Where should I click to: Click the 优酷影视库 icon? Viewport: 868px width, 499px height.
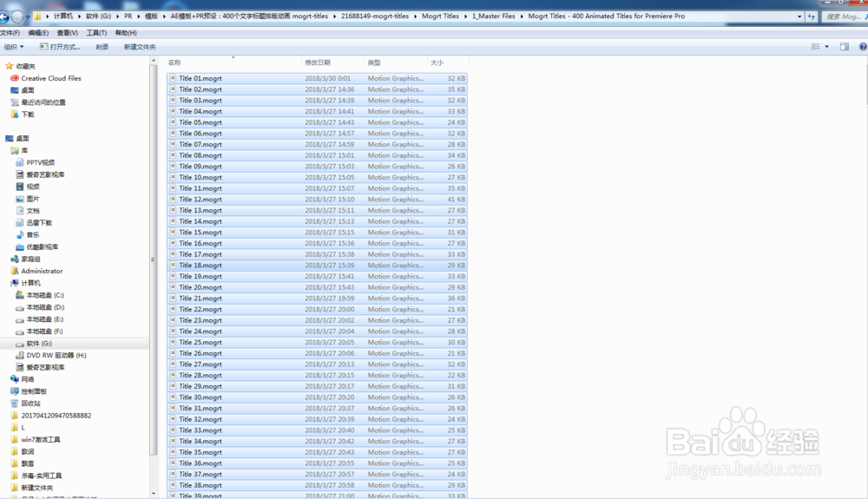coord(20,246)
